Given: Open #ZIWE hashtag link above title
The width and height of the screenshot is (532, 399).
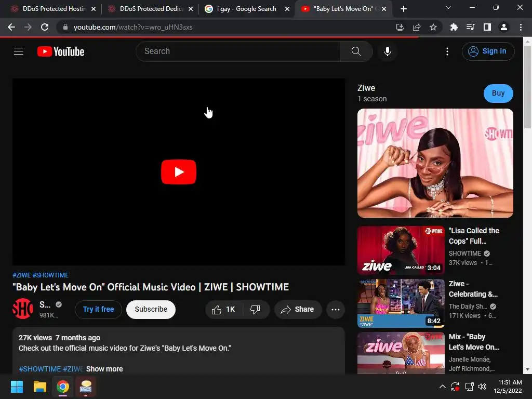Looking at the screenshot, I should click(x=21, y=275).
